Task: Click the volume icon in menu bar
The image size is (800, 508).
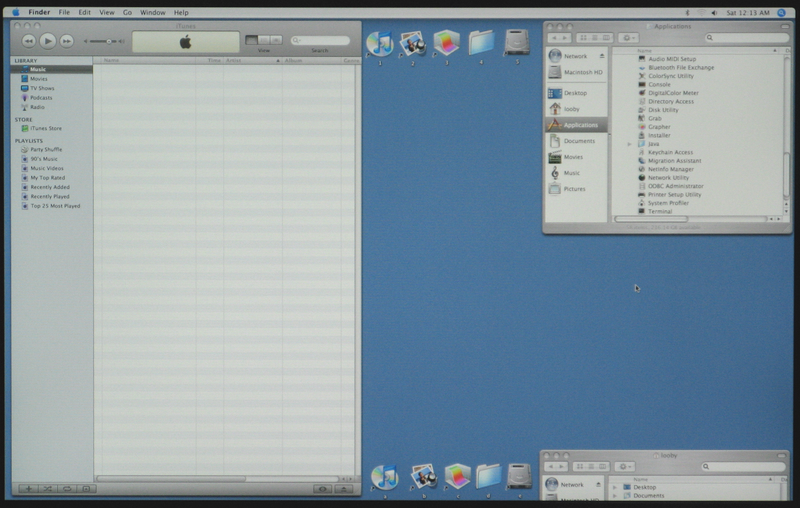Action: pos(714,13)
